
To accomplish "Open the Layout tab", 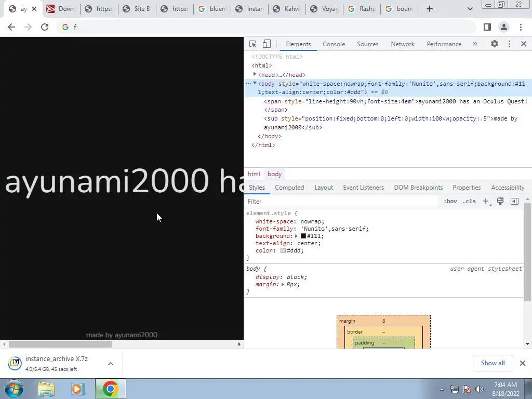I will 324,188.
